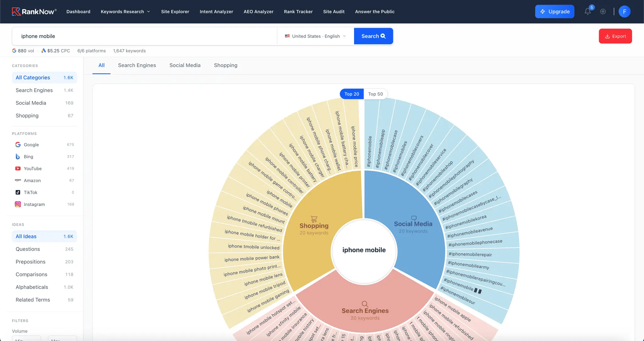Click the Bing platform icon

point(18,157)
